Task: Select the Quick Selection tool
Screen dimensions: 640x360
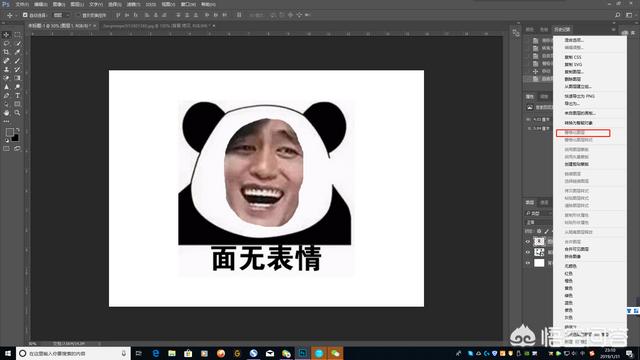Action: tap(17, 43)
